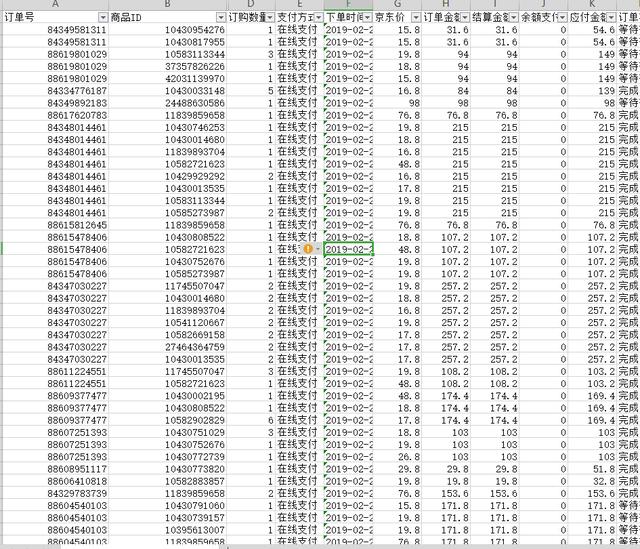The height and width of the screenshot is (549, 640).
Task: Select product ID cell 24488630586
Action: tap(167, 103)
